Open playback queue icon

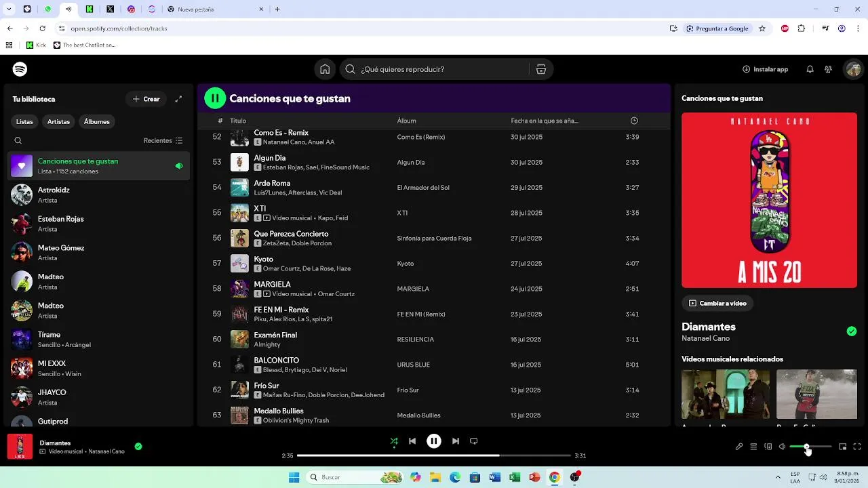[753, 447]
